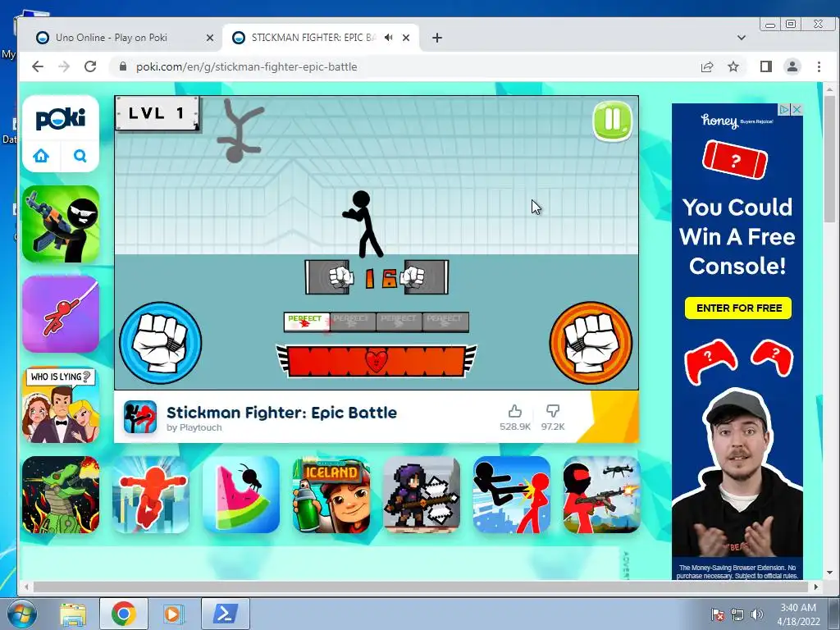
Task: Like the game with thumbs up
Action: (x=515, y=412)
